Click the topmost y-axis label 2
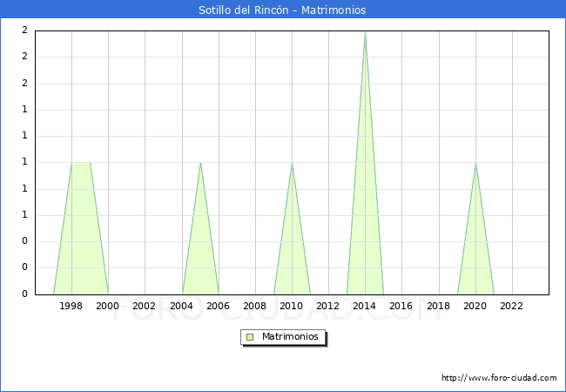Viewport: 566px width, 392px height. pyautogui.click(x=24, y=30)
